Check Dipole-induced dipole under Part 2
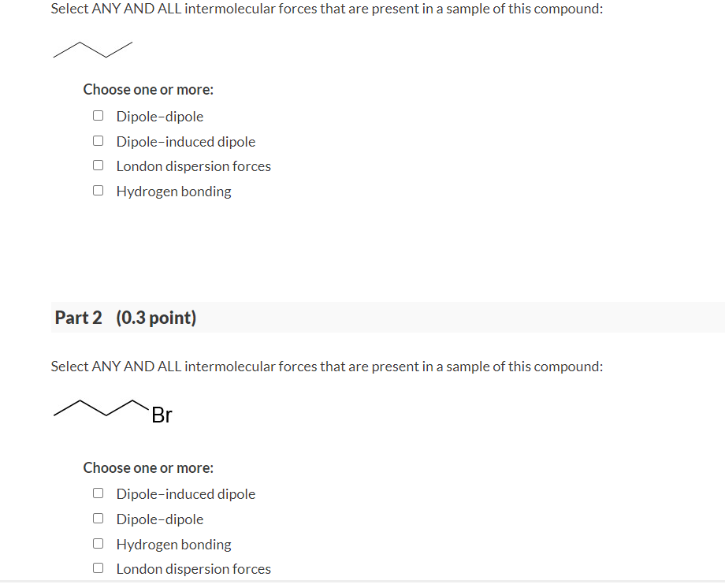Viewport: 725px width, 588px height. point(98,493)
